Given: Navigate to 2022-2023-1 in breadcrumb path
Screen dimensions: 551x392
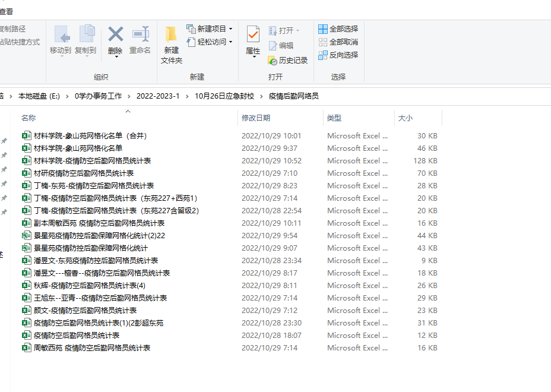Looking at the screenshot, I should pos(158,96).
